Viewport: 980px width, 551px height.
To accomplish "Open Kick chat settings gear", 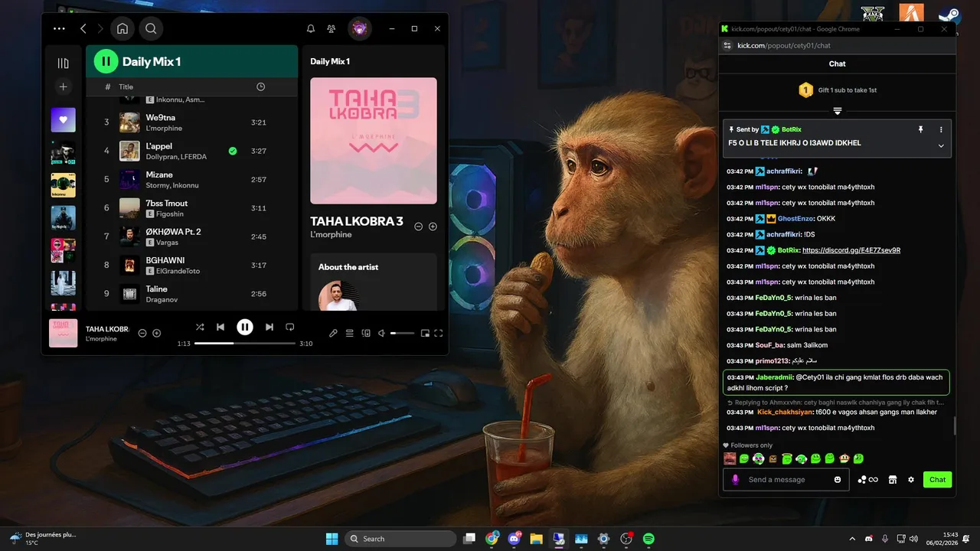I will pyautogui.click(x=911, y=480).
